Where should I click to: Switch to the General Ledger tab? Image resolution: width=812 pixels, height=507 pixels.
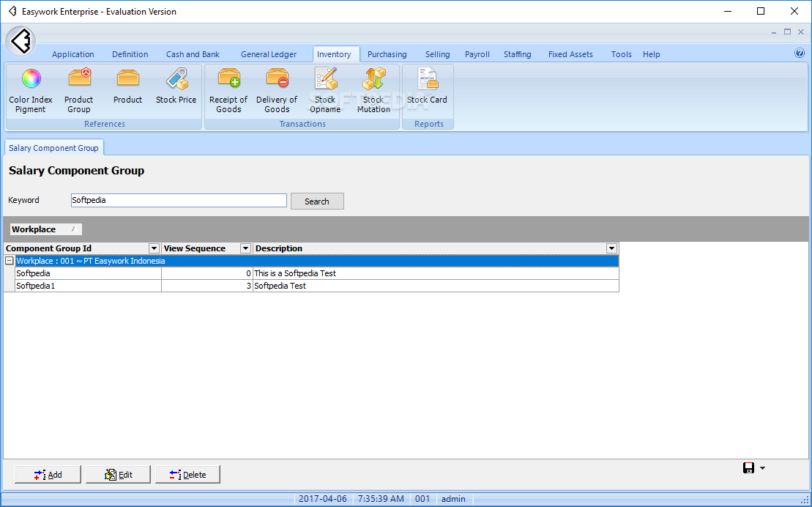pyautogui.click(x=268, y=54)
